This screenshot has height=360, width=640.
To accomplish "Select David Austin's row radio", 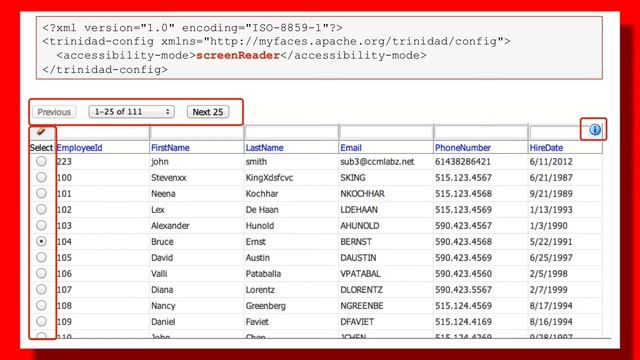I will click(x=41, y=257).
